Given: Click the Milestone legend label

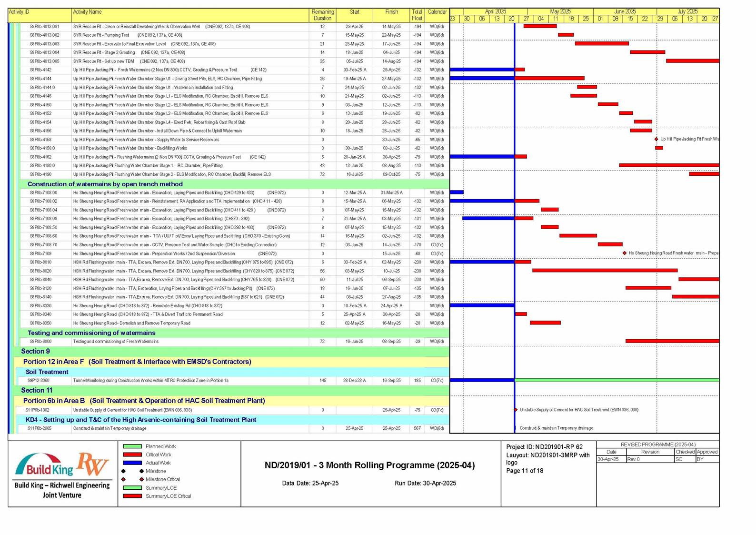Looking at the screenshot, I should pyautogui.click(x=156, y=471).
